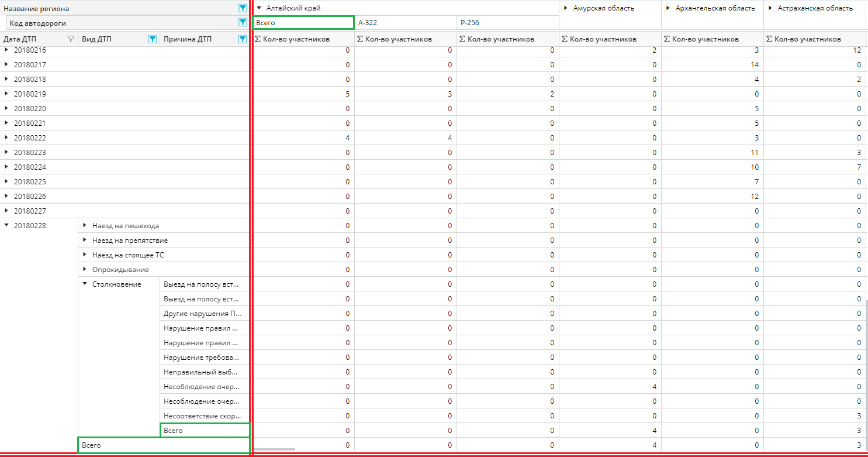Image resolution: width=868 pixels, height=457 pixels.
Task: Click filter icon on Причина ДТП column
Action: pos(243,39)
